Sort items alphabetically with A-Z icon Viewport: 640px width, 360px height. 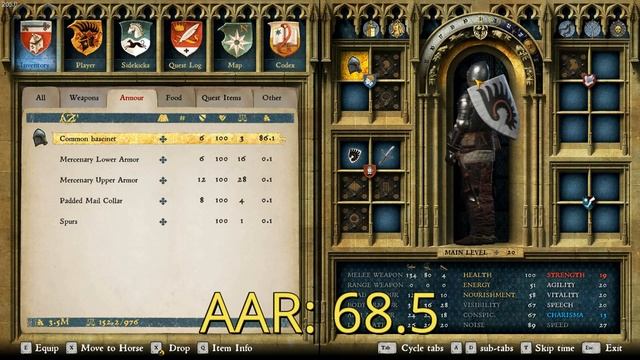(69, 118)
